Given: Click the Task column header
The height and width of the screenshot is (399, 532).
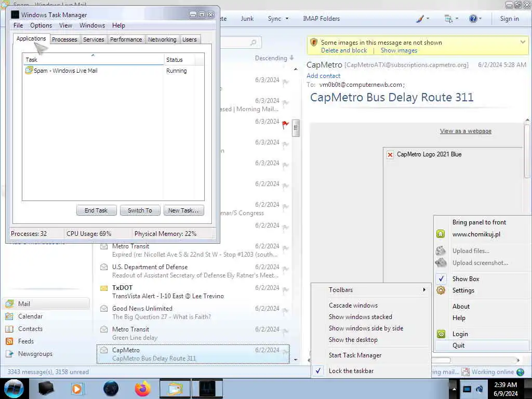Looking at the screenshot, I should (x=94, y=59).
